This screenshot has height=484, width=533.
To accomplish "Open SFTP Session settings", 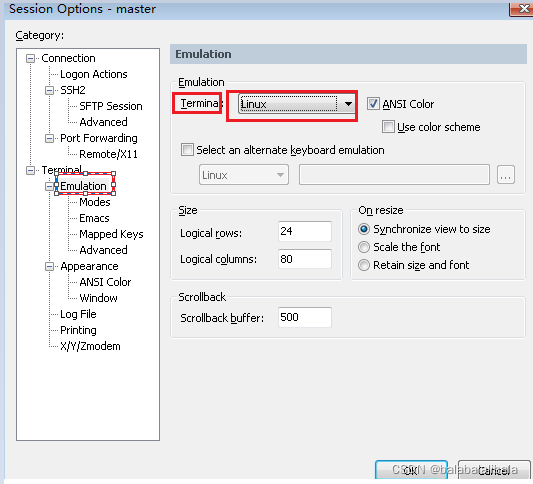I will [111, 106].
